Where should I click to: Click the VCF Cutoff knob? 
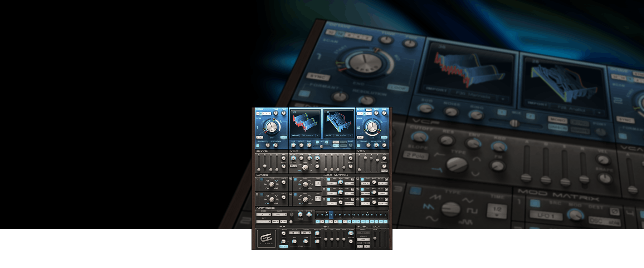coord(293,158)
